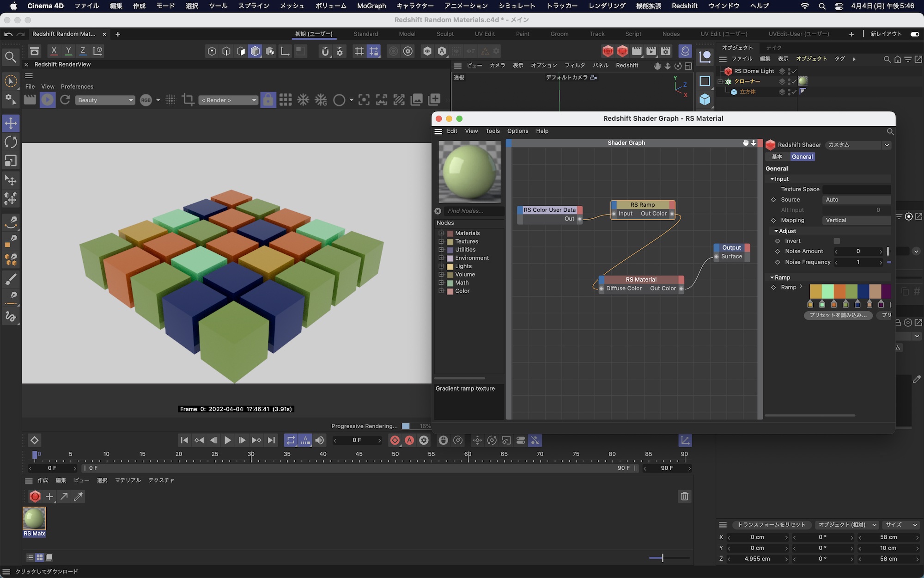
Task: Click the lock icon in RenderView toolbar
Action: (x=268, y=100)
